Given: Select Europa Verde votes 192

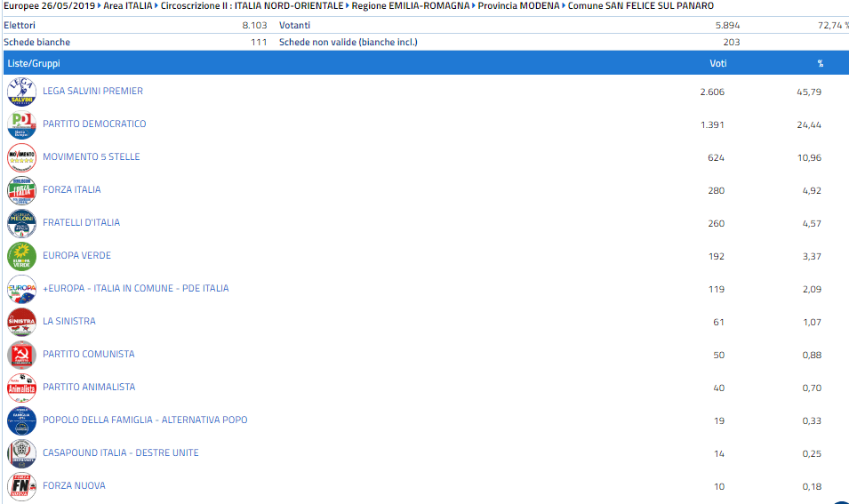Looking at the screenshot, I should pyautogui.click(x=717, y=257).
